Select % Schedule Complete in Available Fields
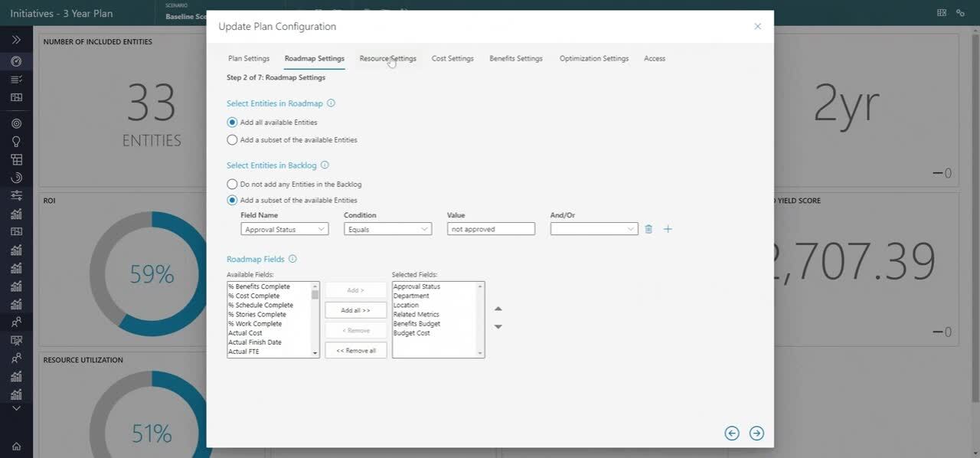This screenshot has width=980, height=458. pos(269,305)
